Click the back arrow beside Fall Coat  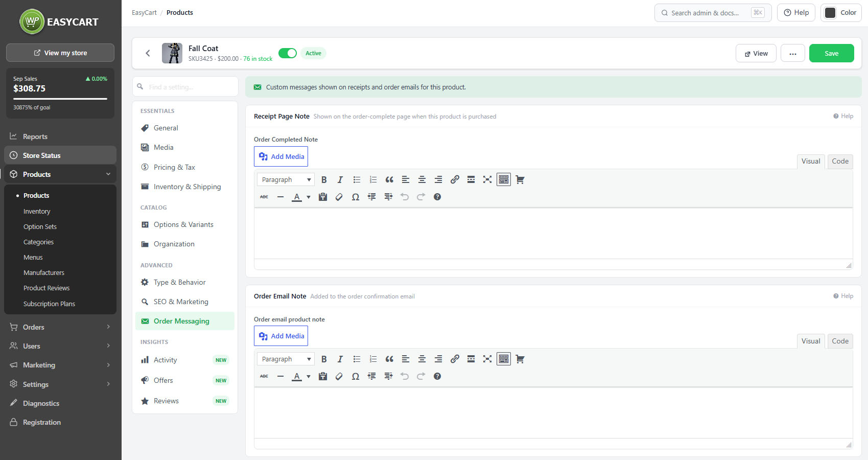click(148, 53)
